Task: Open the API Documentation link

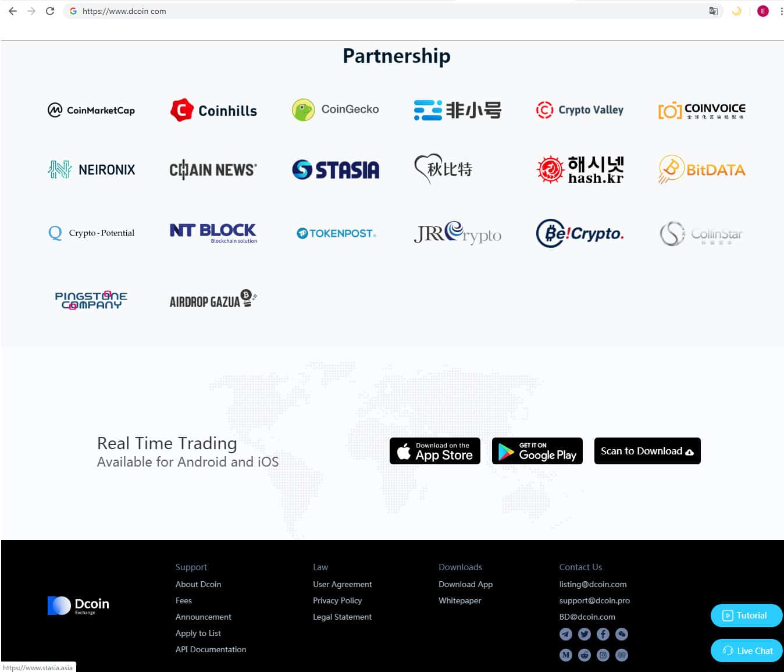Action: click(x=211, y=649)
